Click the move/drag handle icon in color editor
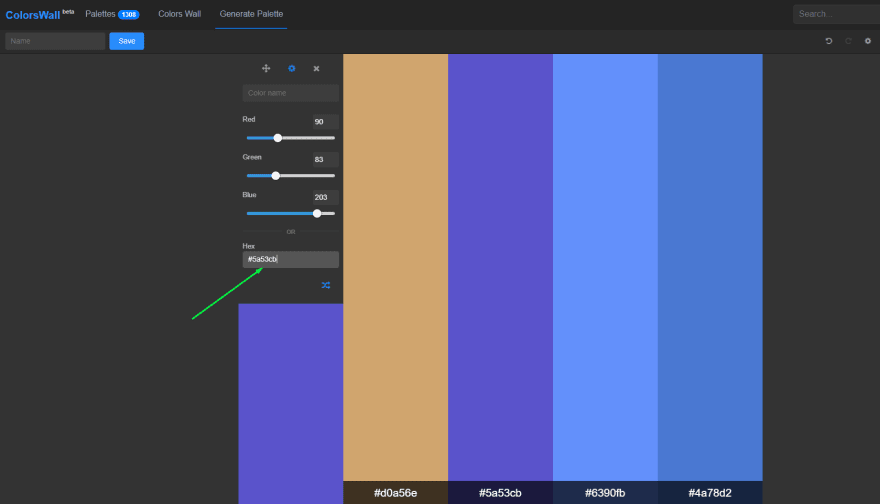This screenshot has height=504, width=880. pyautogui.click(x=266, y=68)
